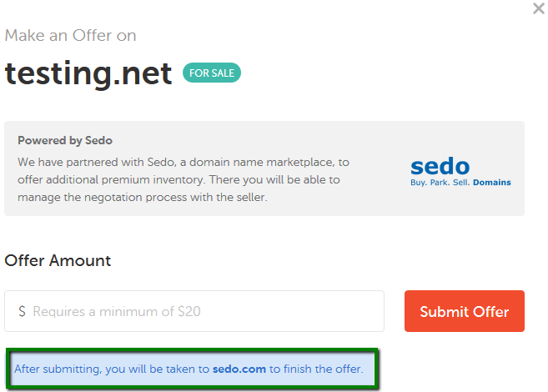This screenshot has width=548, height=392.
Task: Submit Offer using the orange button
Action: (464, 311)
